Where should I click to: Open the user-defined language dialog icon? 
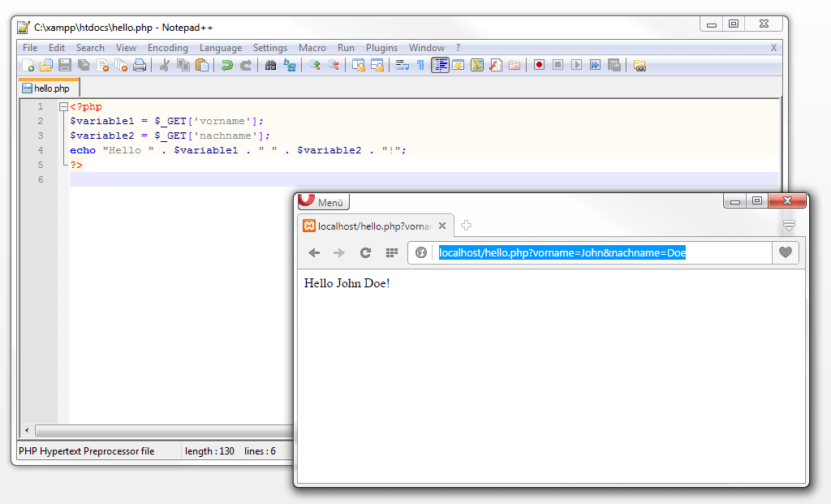[459, 65]
